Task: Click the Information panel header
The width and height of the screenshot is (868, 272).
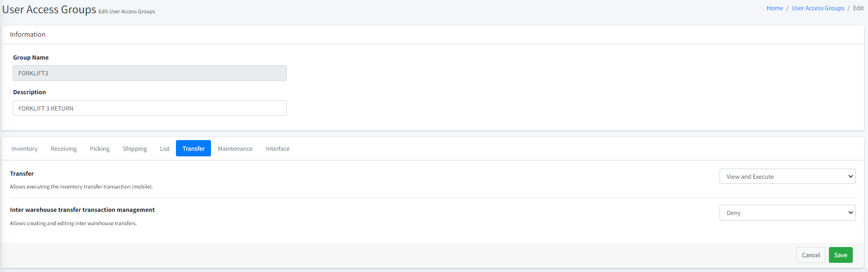Action: tap(28, 35)
